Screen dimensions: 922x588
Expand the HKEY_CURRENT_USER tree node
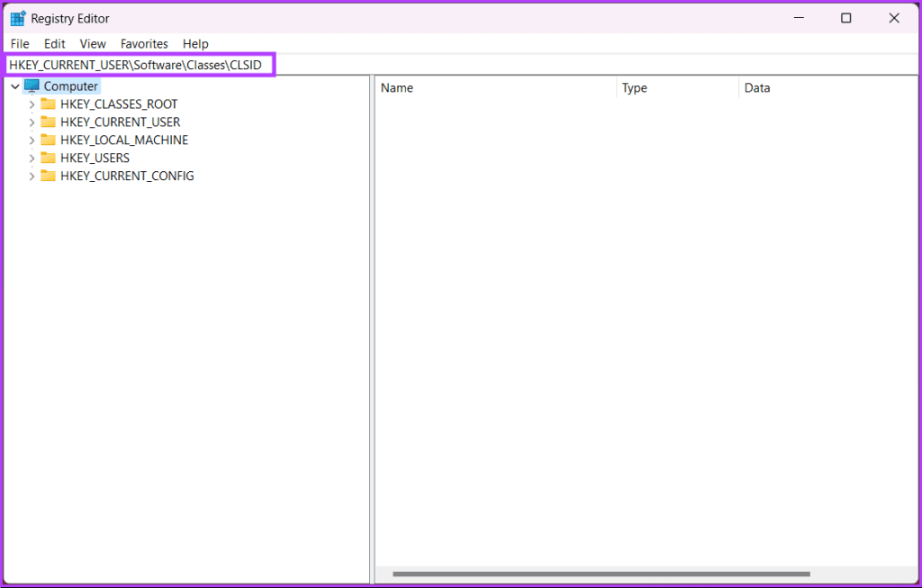coord(32,122)
